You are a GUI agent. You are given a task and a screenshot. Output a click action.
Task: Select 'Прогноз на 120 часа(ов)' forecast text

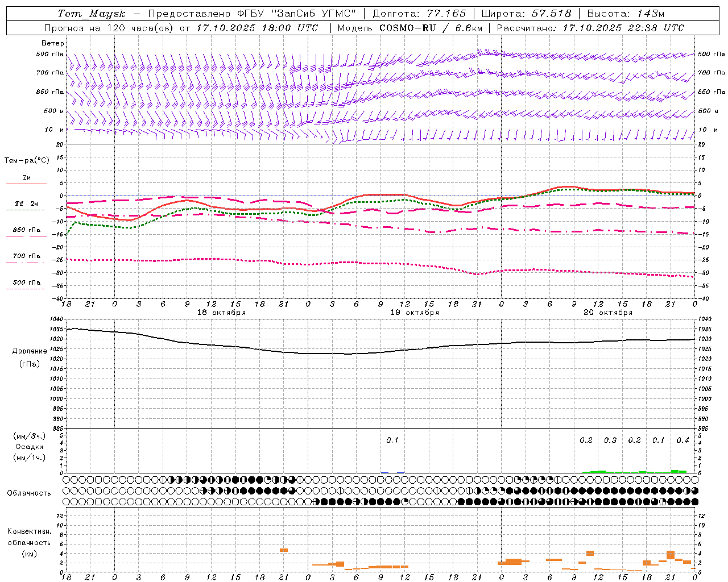click(109, 28)
